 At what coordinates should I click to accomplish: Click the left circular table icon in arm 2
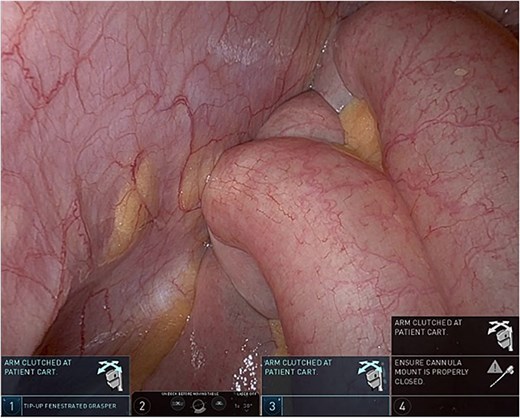coord(177,404)
